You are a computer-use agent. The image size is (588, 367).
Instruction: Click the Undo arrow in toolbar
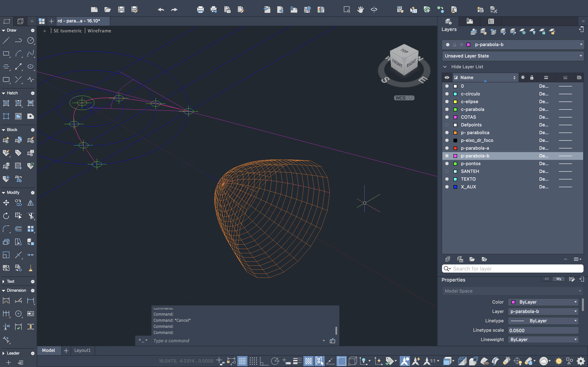tap(161, 10)
